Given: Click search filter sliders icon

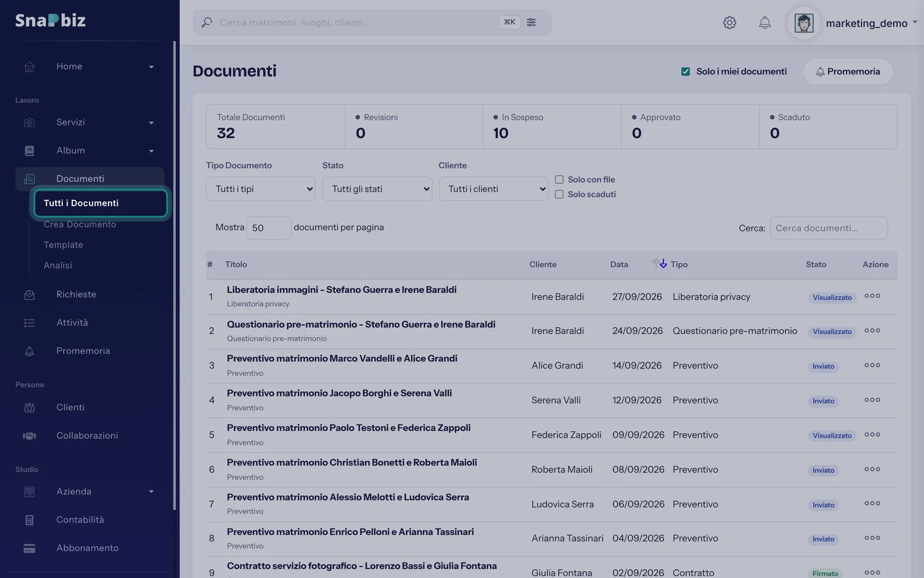Looking at the screenshot, I should [531, 23].
